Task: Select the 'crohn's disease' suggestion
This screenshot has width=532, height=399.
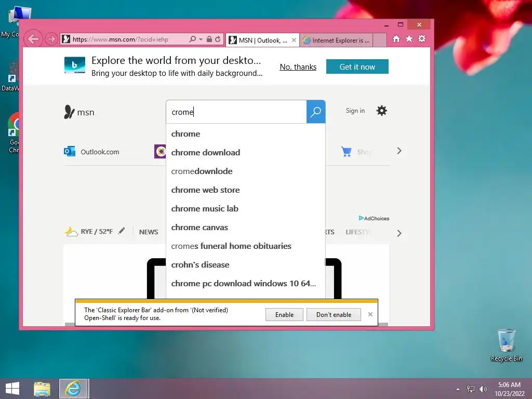Action: point(246,264)
